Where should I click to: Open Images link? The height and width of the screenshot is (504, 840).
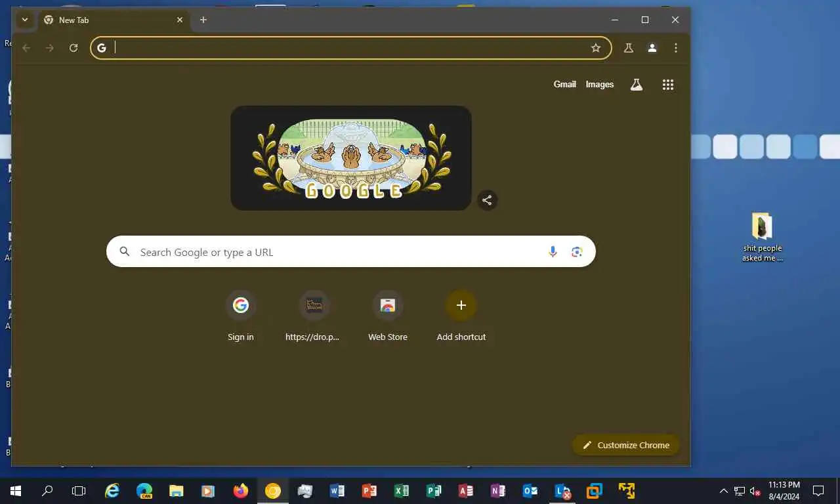point(600,84)
